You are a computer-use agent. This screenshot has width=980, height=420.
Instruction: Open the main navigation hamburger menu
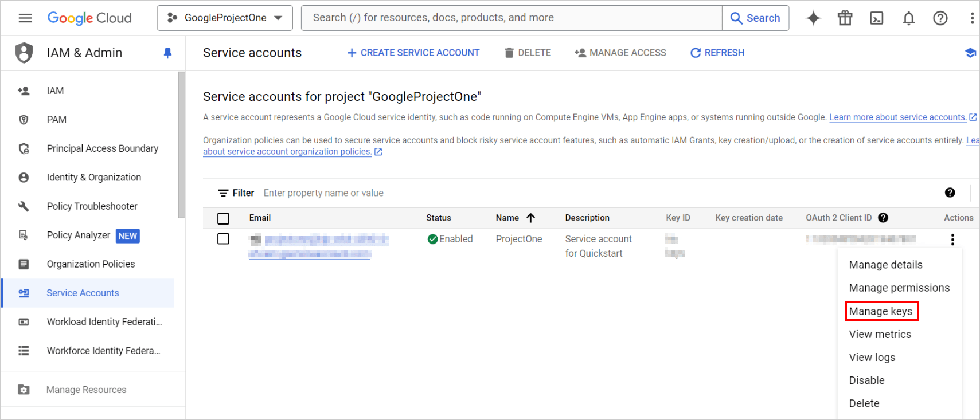click(25, 18)
